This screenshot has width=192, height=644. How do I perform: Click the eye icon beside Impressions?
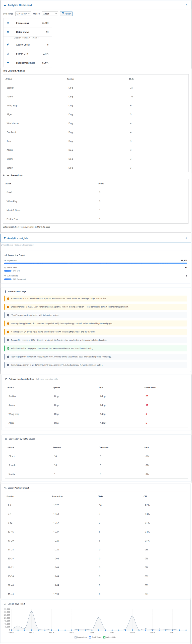pos(8,23)
